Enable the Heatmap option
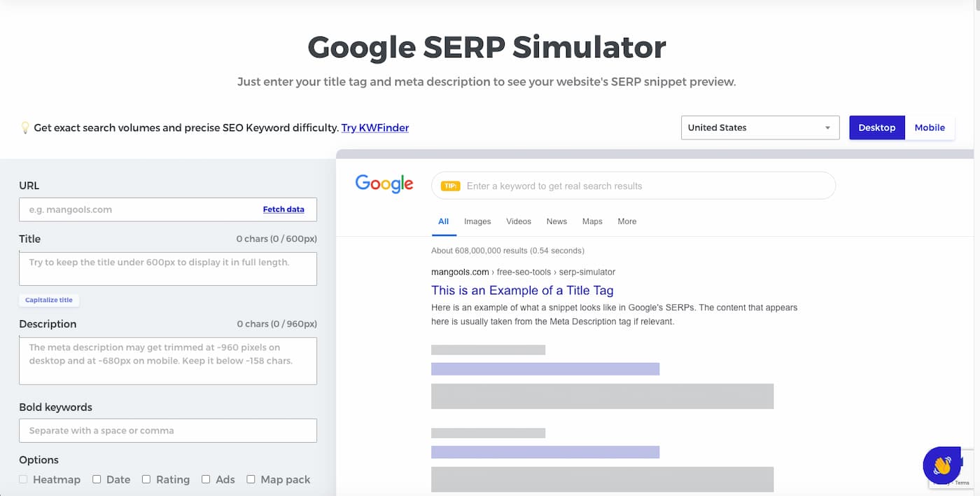The image size is (980, 496). pos(23,479)
